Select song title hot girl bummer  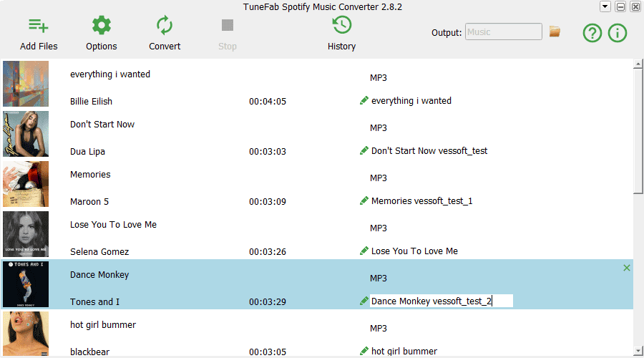click(103, 325)
